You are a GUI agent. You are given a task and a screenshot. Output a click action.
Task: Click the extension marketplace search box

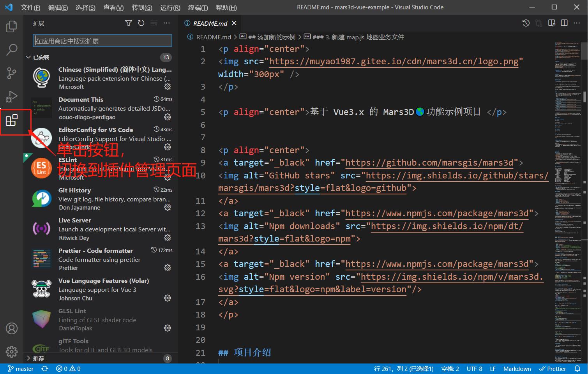coord(102,41)
